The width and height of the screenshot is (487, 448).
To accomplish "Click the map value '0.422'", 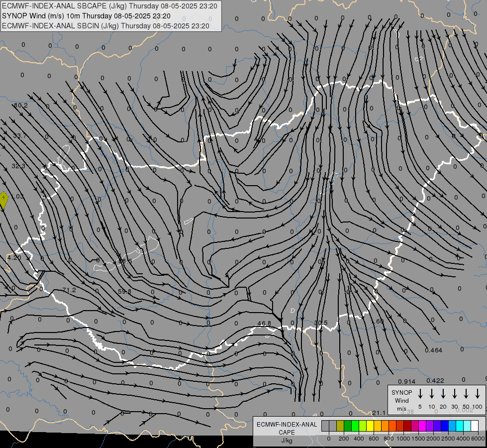I will point(435,381).
